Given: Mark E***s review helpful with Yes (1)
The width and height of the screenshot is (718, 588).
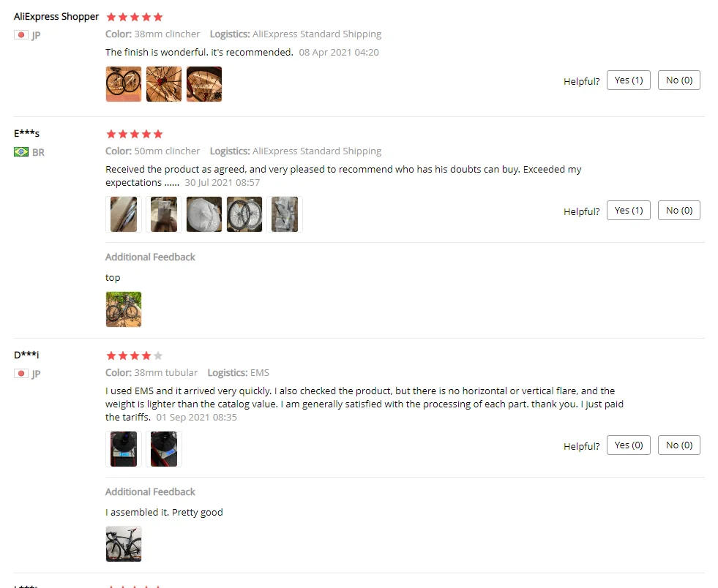Looking at the screenshot, I should (628, 210).
